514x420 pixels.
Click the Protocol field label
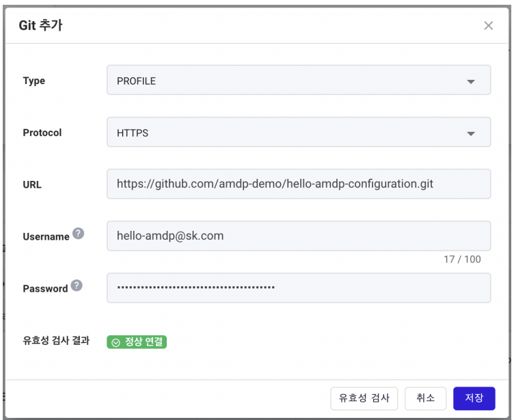pos(42,132)
